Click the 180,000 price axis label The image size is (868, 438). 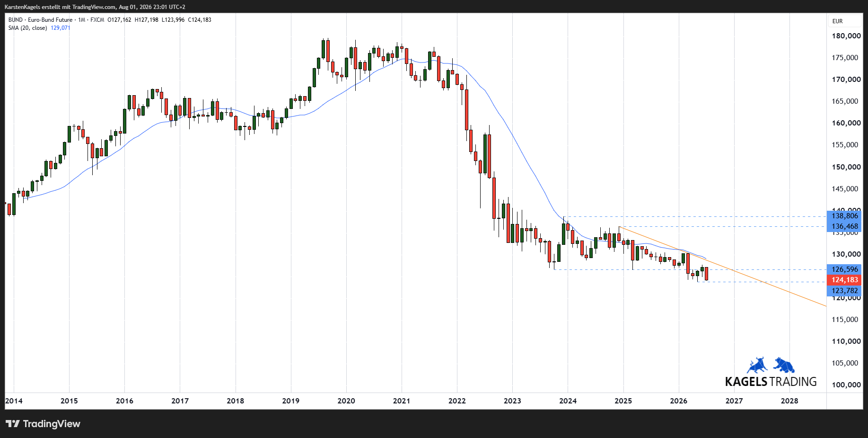click(846, 36)
